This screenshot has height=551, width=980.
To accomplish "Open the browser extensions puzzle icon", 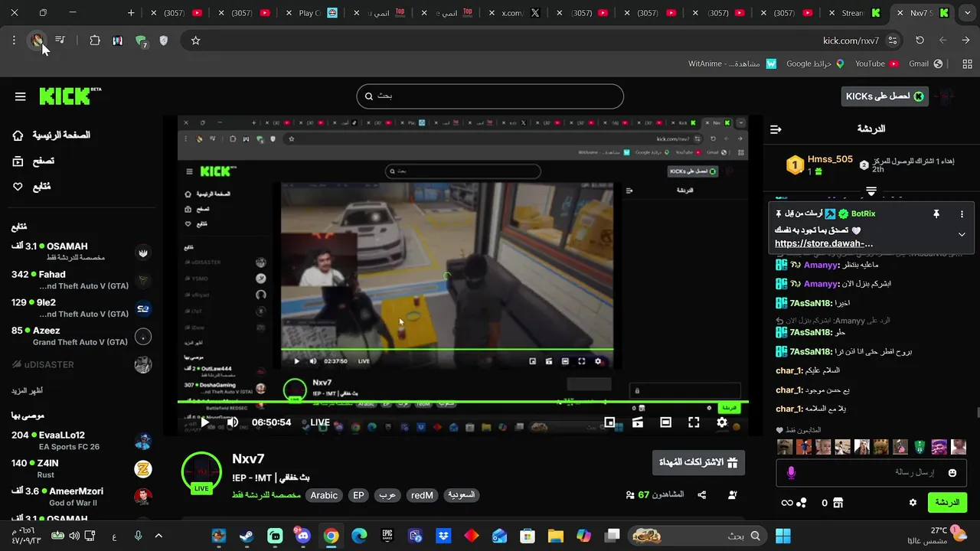I will (95, 41).
